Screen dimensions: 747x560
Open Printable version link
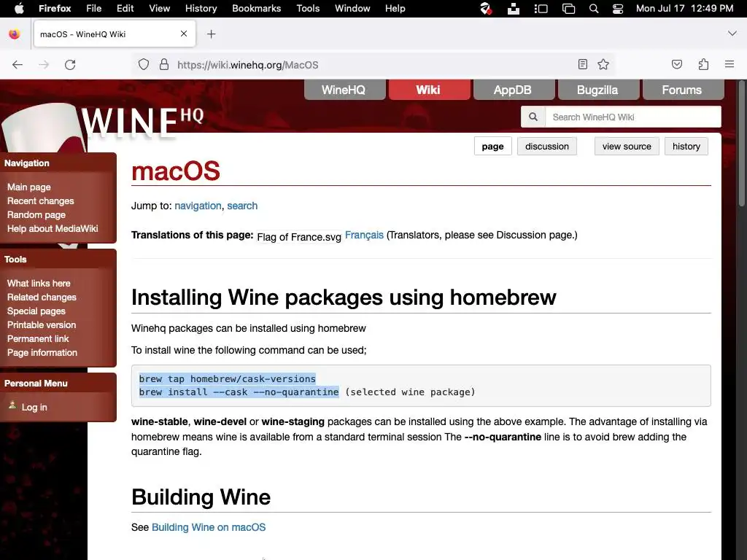[x=42, y=324]
